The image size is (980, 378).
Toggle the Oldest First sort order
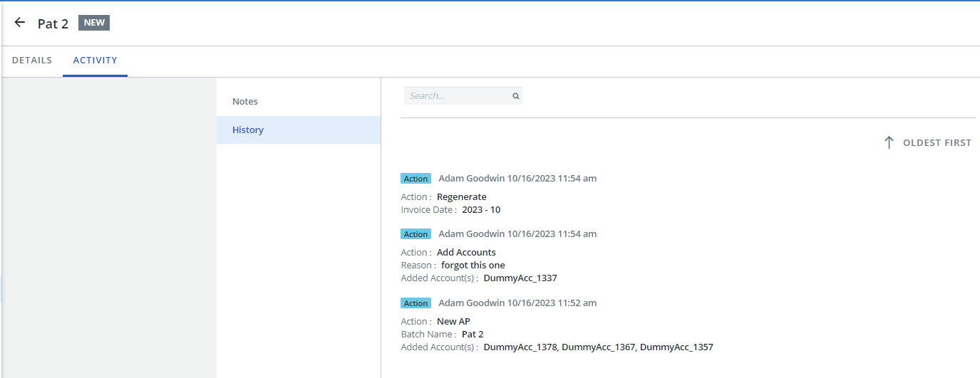(937, 143)
